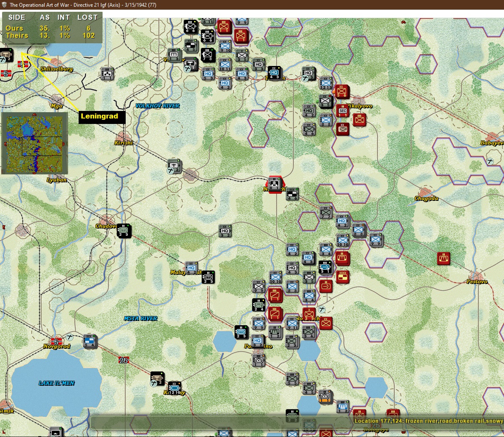Click the 25 marker on the Novgorod road
This screenshot has height=437, width=504.
point(124,360)
